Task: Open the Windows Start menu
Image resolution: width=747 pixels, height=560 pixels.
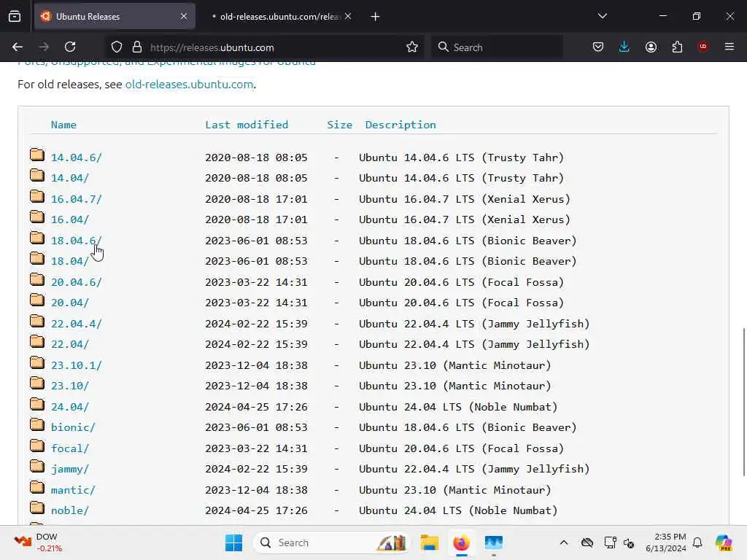Action: (233, 542)
